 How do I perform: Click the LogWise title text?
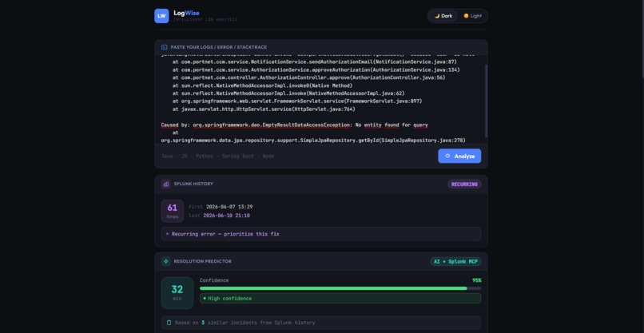pos(186,13)
